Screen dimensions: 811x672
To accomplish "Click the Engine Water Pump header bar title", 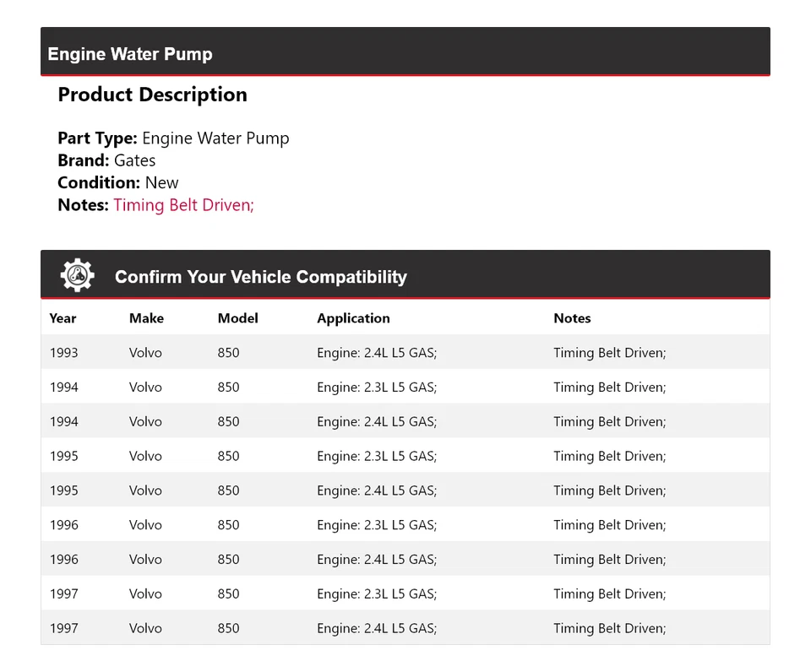I will (x=130, y=54).
